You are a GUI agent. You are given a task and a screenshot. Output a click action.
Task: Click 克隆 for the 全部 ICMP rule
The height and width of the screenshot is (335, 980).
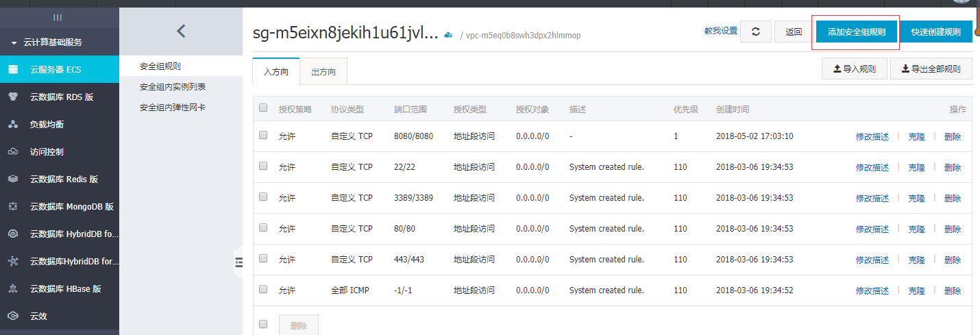[x=917, y=290]
